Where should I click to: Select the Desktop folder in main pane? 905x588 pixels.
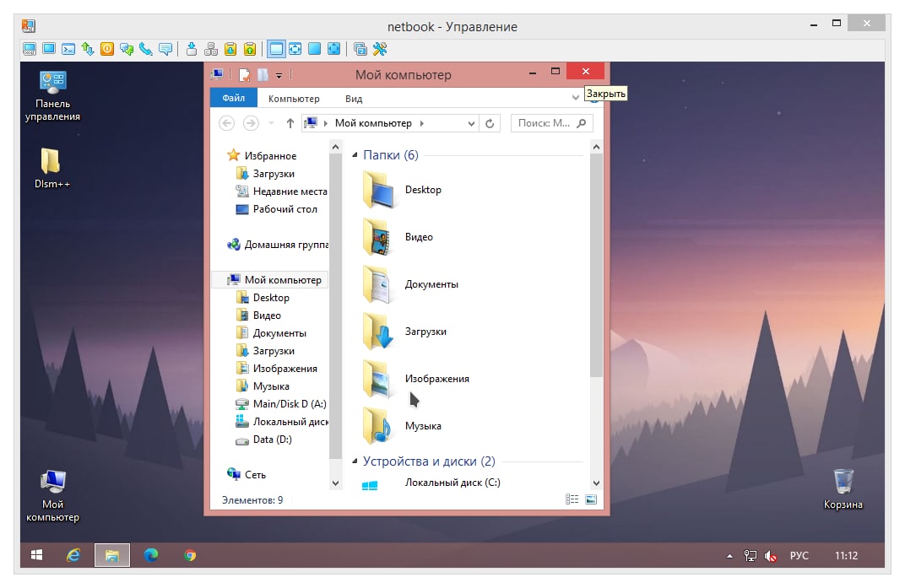click(402, 190)
